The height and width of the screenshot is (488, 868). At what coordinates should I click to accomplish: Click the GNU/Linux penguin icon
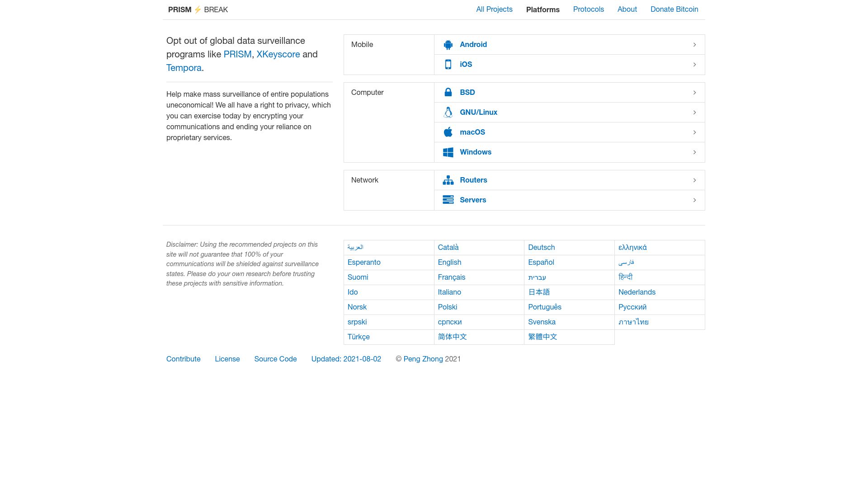(448, 113)
